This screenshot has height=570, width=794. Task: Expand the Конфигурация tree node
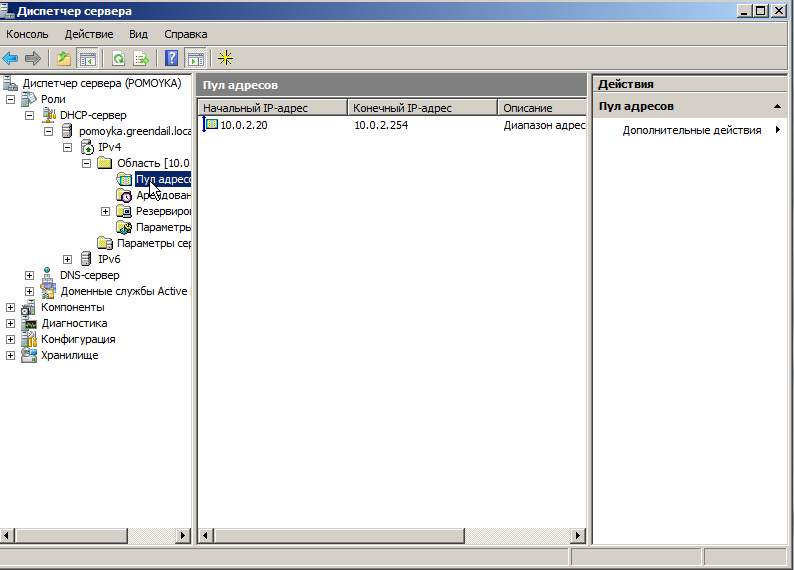click(10, 340)
